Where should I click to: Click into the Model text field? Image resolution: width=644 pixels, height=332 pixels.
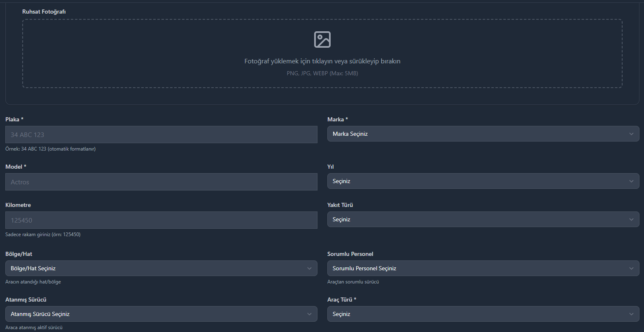pyautogui.click(x=161, y=182)
